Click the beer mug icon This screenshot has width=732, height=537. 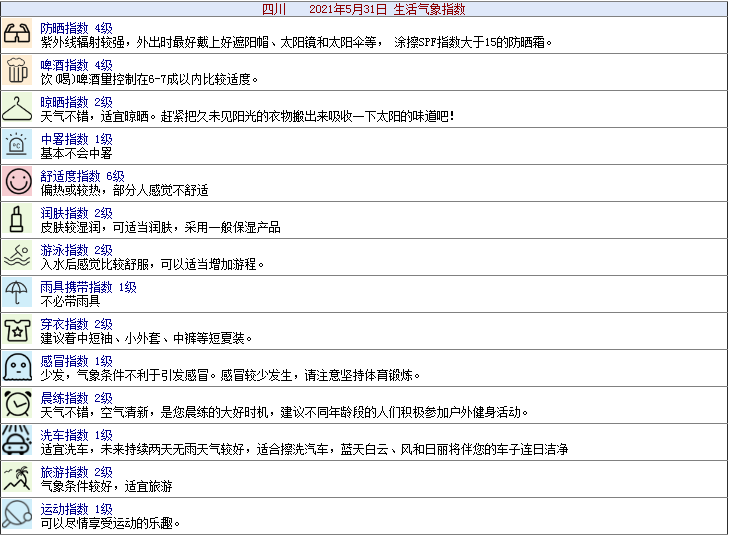[18, 72]
